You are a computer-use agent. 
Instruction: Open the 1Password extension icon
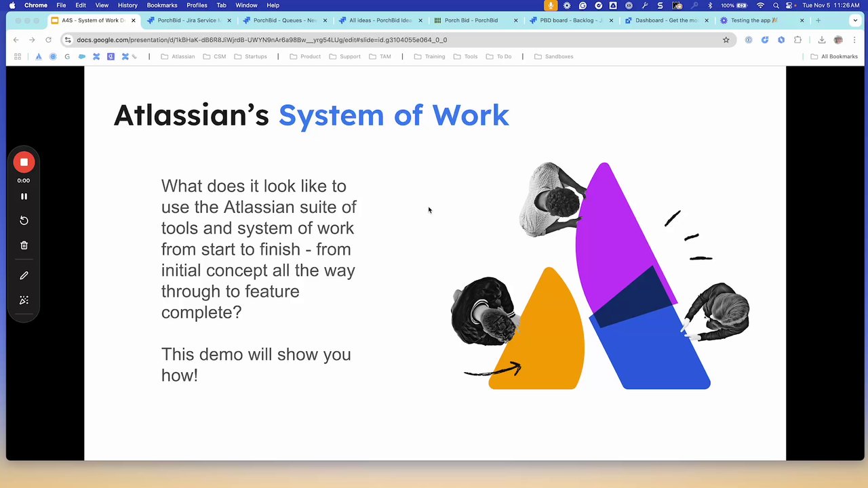(749, 40)
